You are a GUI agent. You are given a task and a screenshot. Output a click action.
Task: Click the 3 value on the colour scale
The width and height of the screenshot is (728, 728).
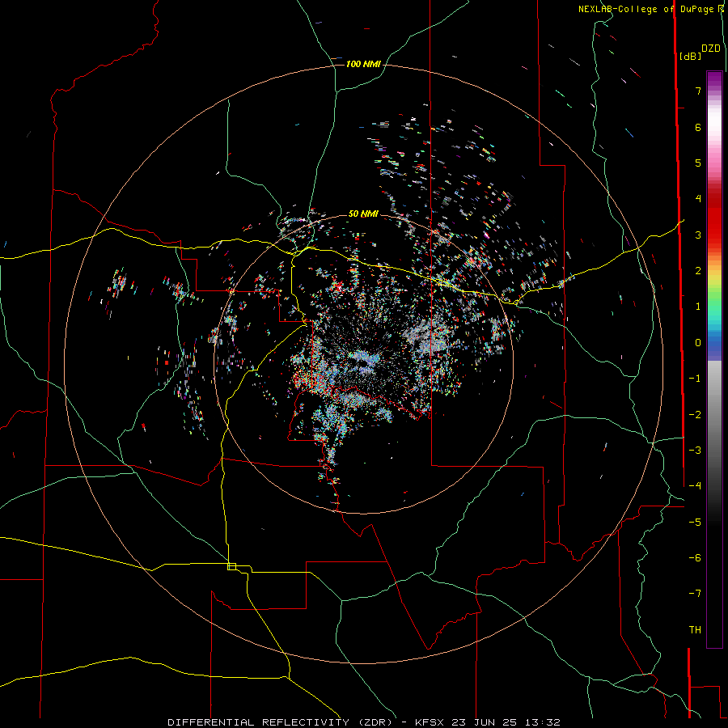tap(698, 235)
